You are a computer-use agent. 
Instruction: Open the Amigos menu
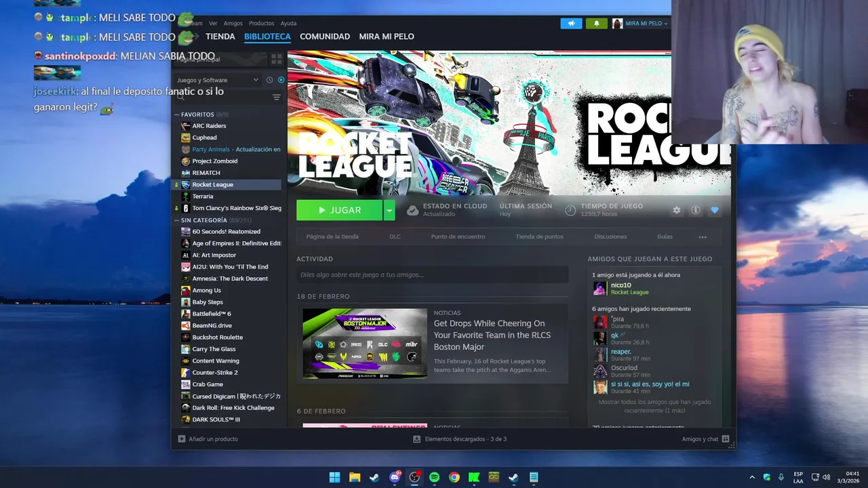tap(233, 23)
